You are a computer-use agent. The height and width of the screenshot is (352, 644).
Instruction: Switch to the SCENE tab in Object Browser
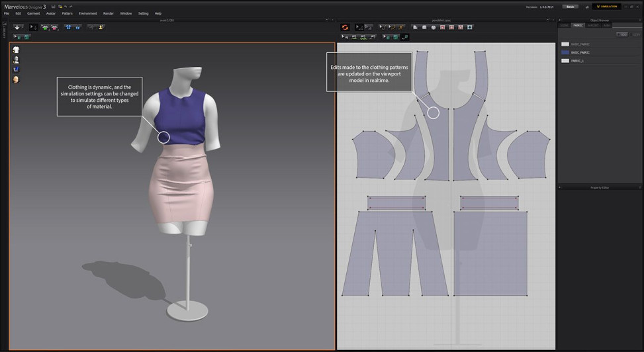coord(565,25)
